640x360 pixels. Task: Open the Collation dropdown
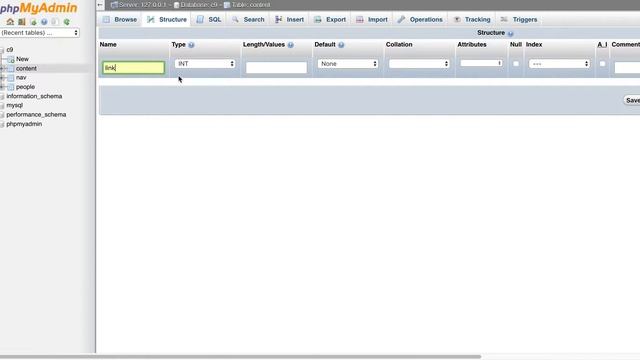point(419,64)
